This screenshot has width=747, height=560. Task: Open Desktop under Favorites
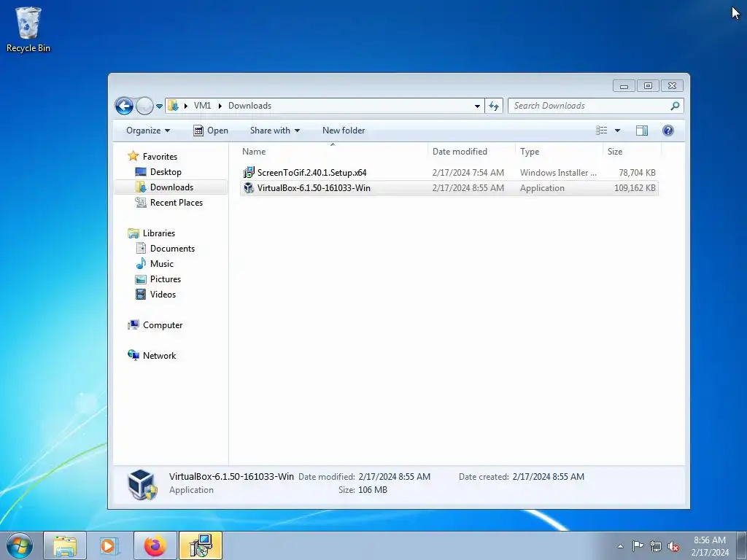click(166, 172)
